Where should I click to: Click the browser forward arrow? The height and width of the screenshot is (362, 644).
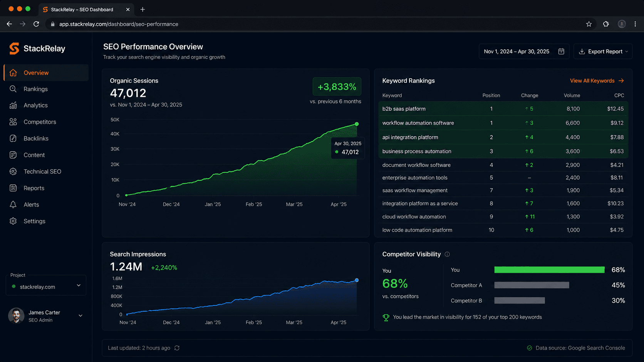(x=23, y=24)
